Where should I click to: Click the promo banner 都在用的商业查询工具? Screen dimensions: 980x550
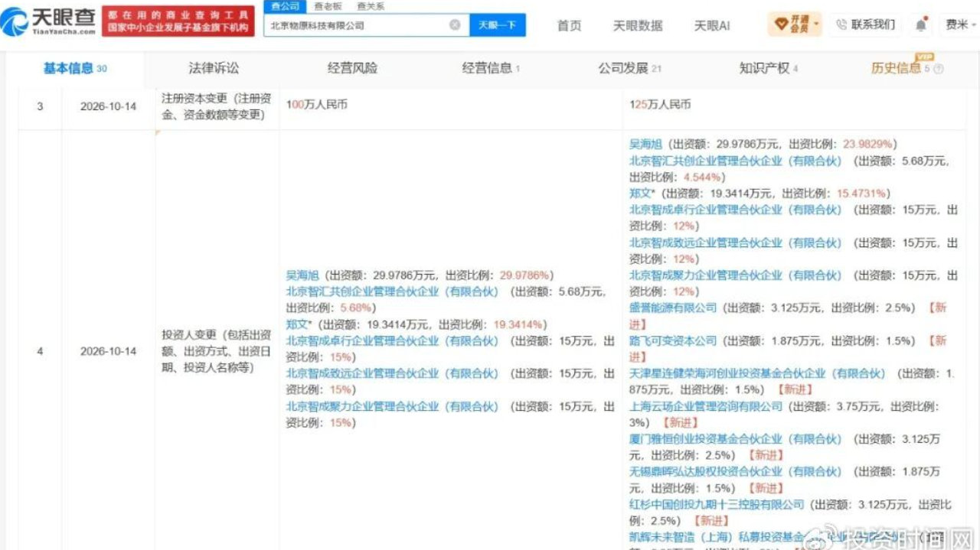point(178,21)
